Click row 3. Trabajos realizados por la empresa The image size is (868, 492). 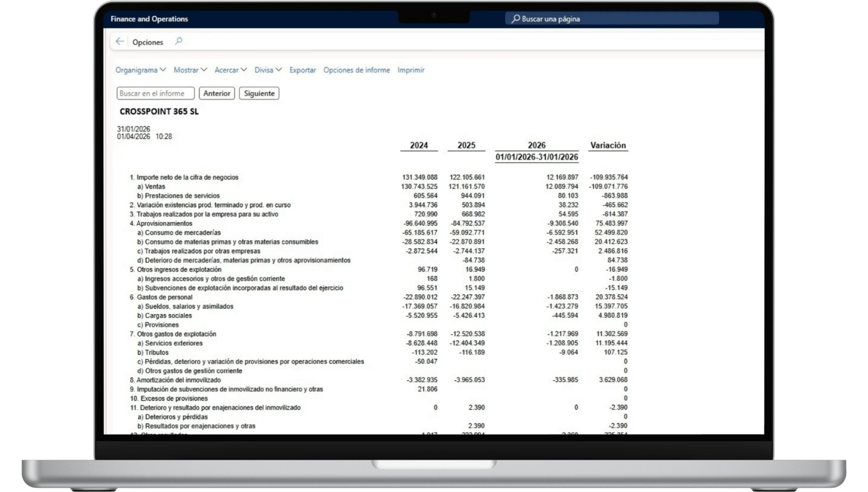pyautogui.click(x=204, y=215)
